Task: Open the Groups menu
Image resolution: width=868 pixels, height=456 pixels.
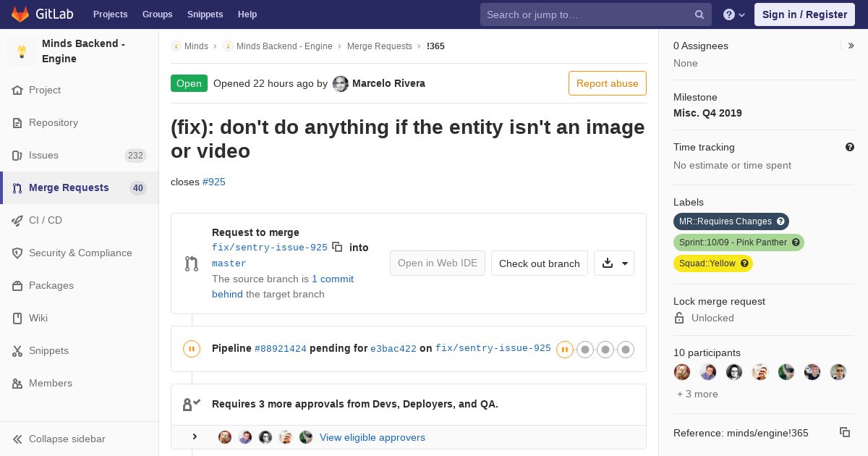Action: click(157, 14)
